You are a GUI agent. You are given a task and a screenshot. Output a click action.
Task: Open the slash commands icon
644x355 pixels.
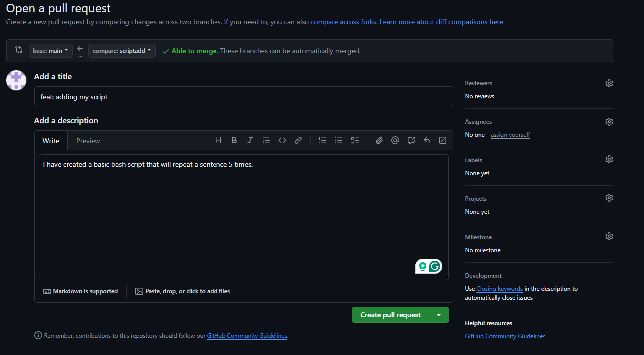[x=443, y=141]
